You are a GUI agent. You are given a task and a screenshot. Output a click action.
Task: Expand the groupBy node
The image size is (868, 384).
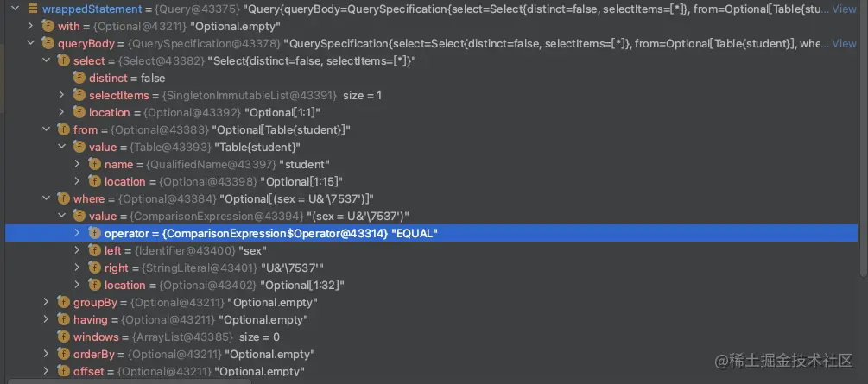point(47,302)
